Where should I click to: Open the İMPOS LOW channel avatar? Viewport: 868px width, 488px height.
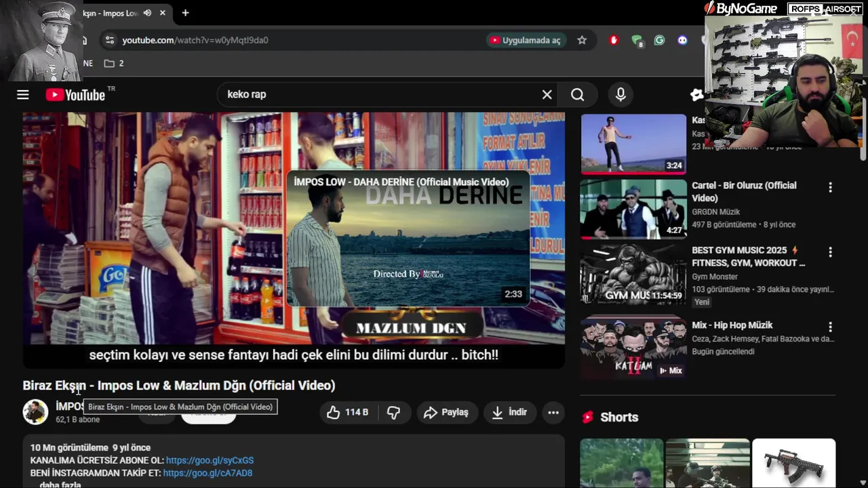pyautogui.click(x=35, y=412)
